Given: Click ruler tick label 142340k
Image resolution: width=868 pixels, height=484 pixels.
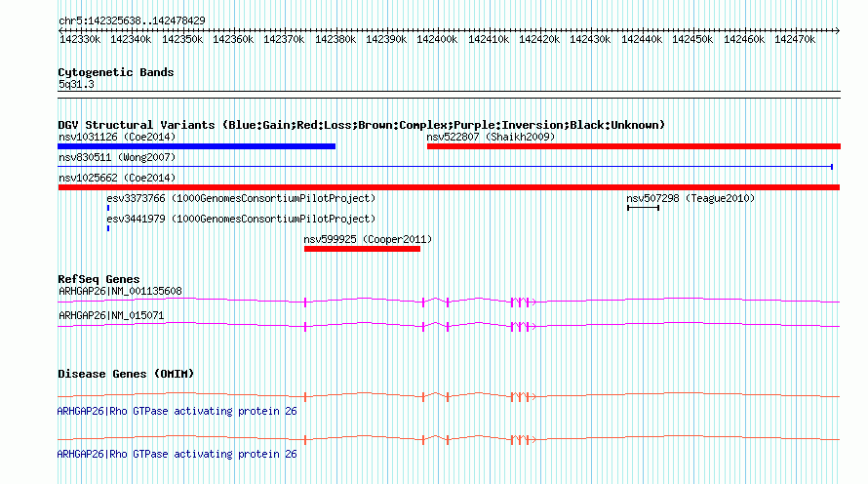Looking at the screenshot, I should click(x=131, y=39).
